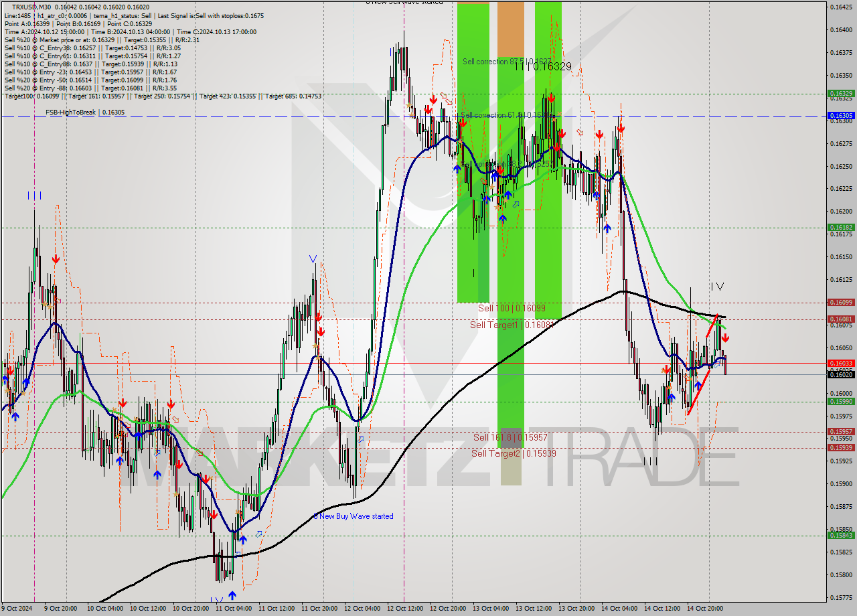Viewport: 857px width, 616px height.
Task: Click the '12 Oct 20:00' time axis label
Action: coord(448,609)
